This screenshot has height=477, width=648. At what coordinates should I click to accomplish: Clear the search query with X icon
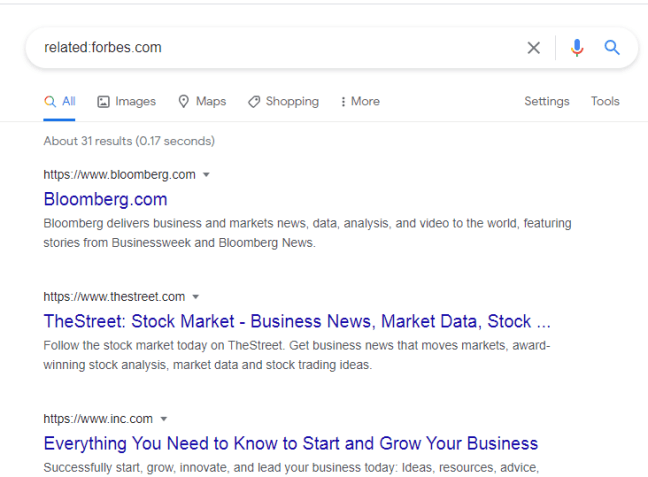click(534, 48)
